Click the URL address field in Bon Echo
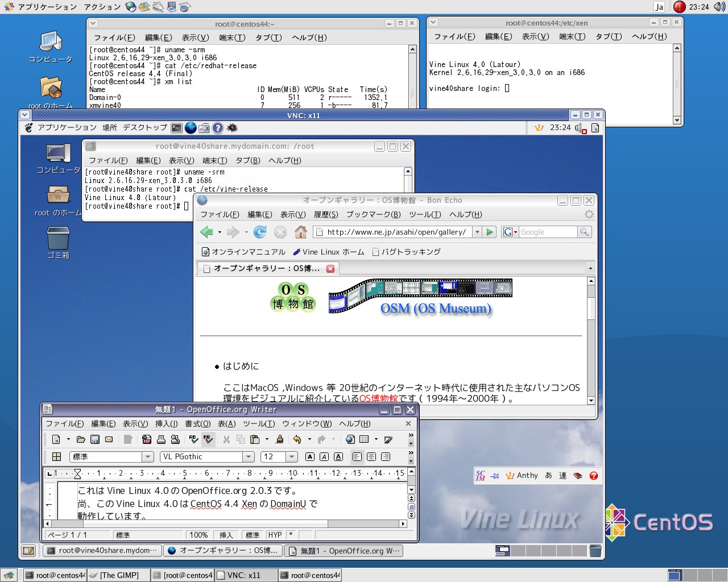 click(x=392, y=232)
